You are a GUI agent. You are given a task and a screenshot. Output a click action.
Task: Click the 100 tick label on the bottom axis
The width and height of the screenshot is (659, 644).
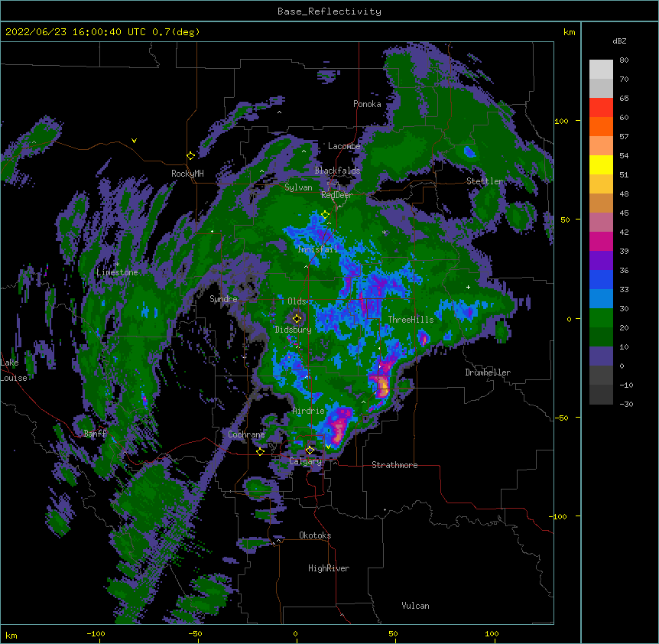click(x=492, y=633)
